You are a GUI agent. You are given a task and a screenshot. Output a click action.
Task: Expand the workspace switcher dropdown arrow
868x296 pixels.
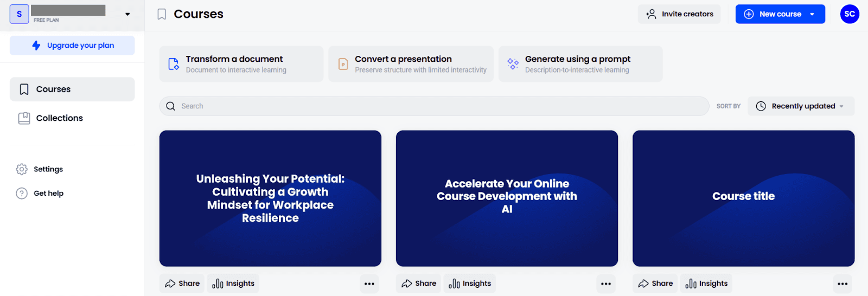[x=127, y=14]
